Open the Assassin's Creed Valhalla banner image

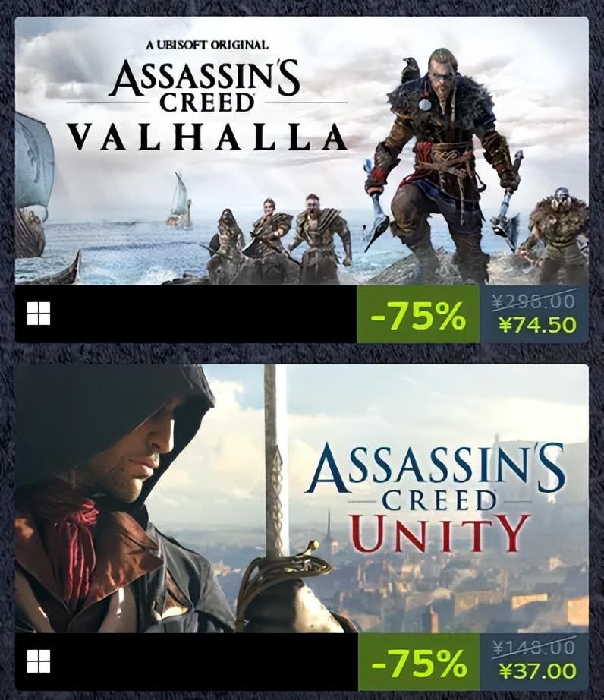click(301, 151)
